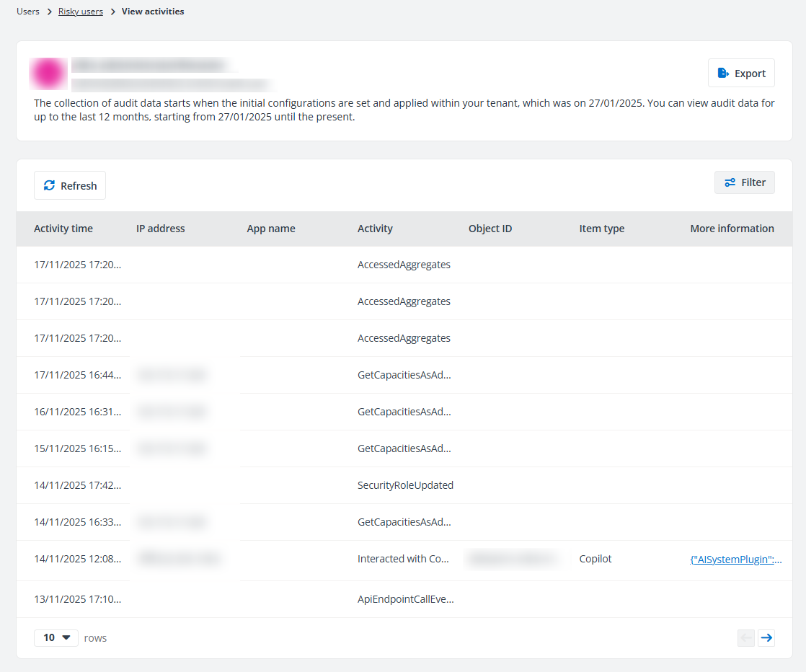The image size is (806, 672).
Task: Navigate to Risky users breadcrumb
Action: coord(81,12)
